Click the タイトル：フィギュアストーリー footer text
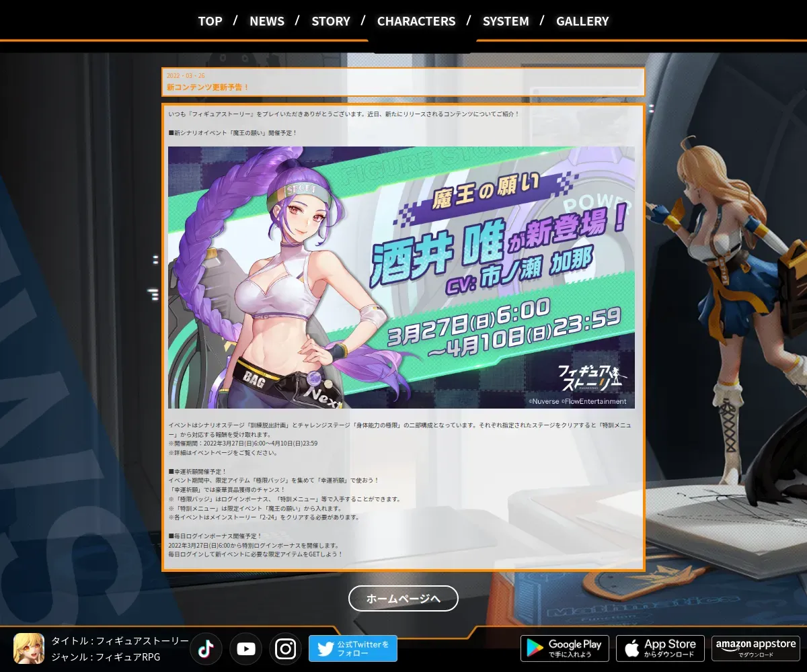Screen dimensions: 807x672 [120, 641]
